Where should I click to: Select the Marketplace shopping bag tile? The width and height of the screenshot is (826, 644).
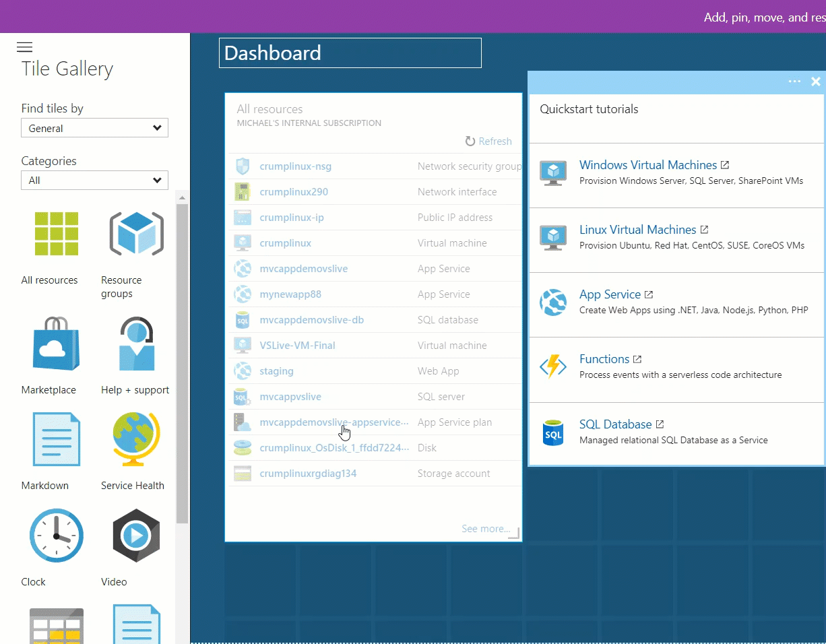(x=57, y=344)
